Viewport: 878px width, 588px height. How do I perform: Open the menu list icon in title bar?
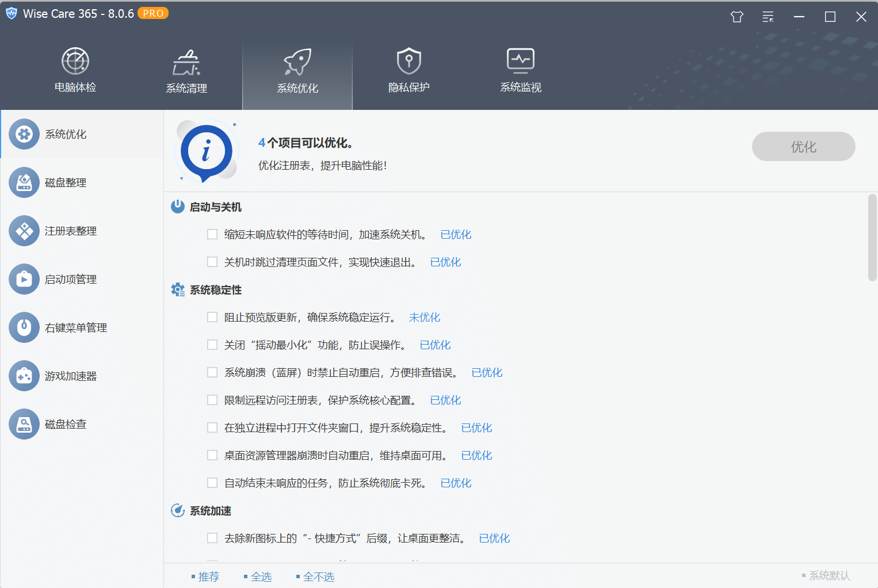768,17
